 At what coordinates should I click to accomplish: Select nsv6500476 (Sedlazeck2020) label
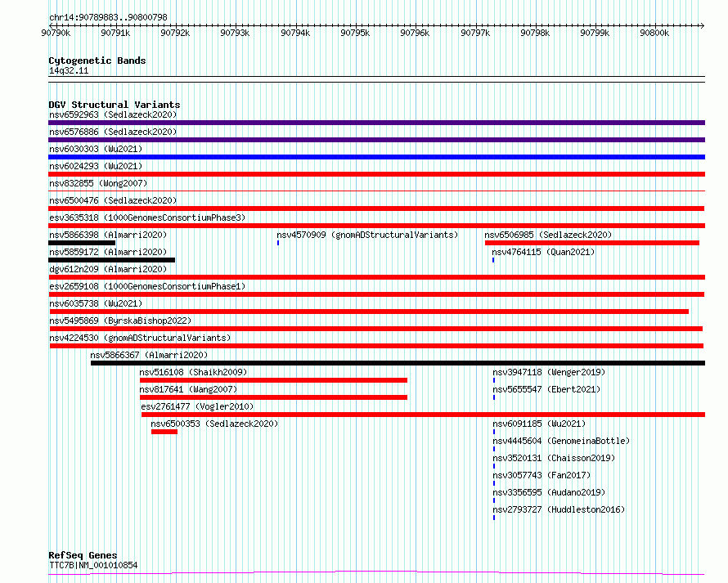point(113,200)
